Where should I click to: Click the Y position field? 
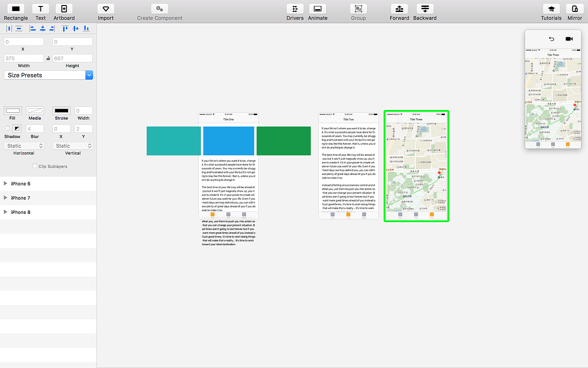click(73, 42)
